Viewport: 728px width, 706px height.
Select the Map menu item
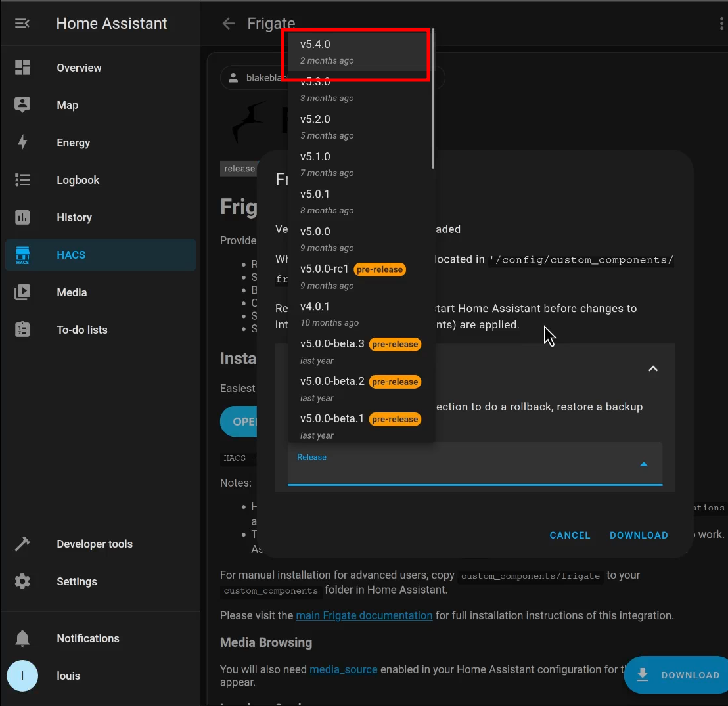pyautogui.click(x=101, y=105)
